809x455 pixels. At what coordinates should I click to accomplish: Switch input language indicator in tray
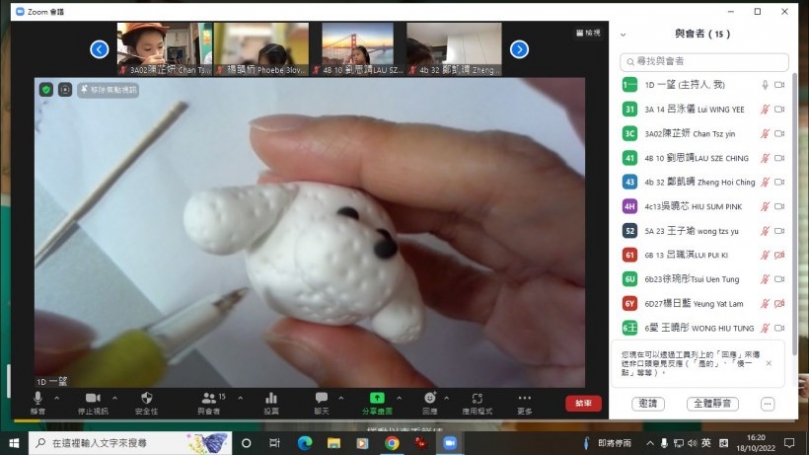tap(706, 443)
